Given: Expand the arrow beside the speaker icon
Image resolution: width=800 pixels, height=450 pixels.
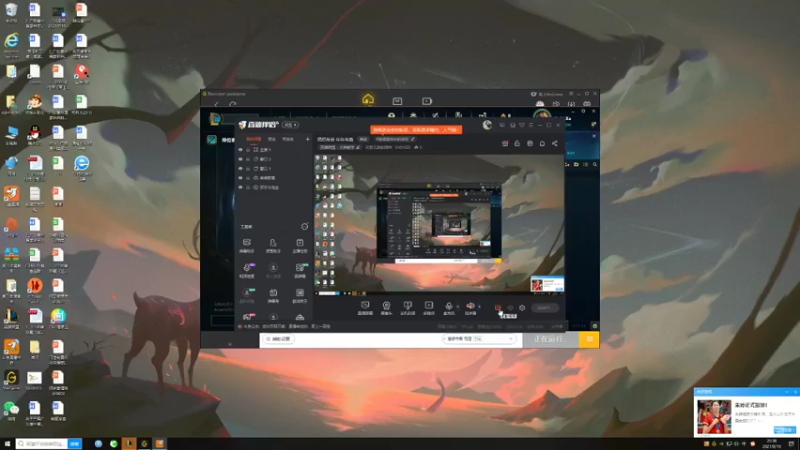Looking at the screenshot, I should pyautogui.click(x=479, y=306).
